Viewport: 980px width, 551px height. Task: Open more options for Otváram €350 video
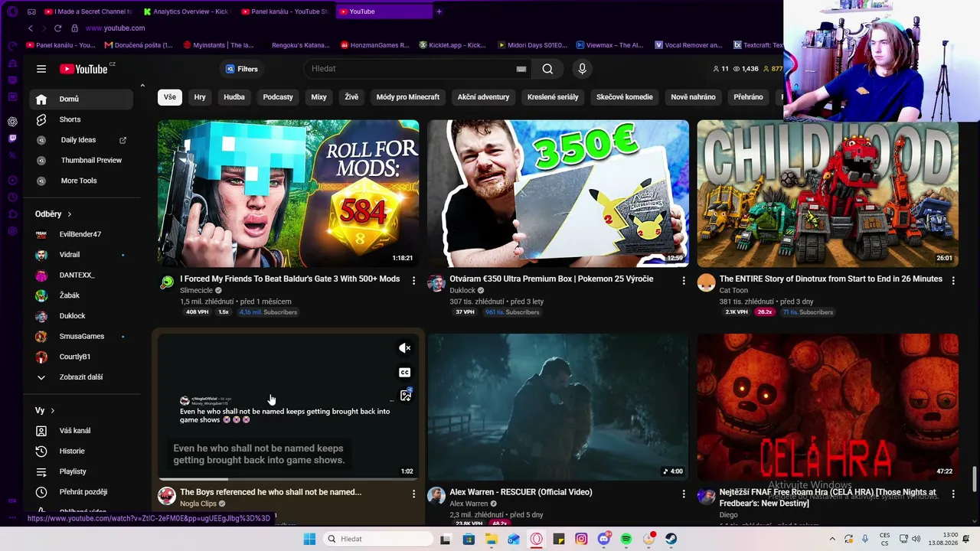pyautogui.click(x=684, y=281)
